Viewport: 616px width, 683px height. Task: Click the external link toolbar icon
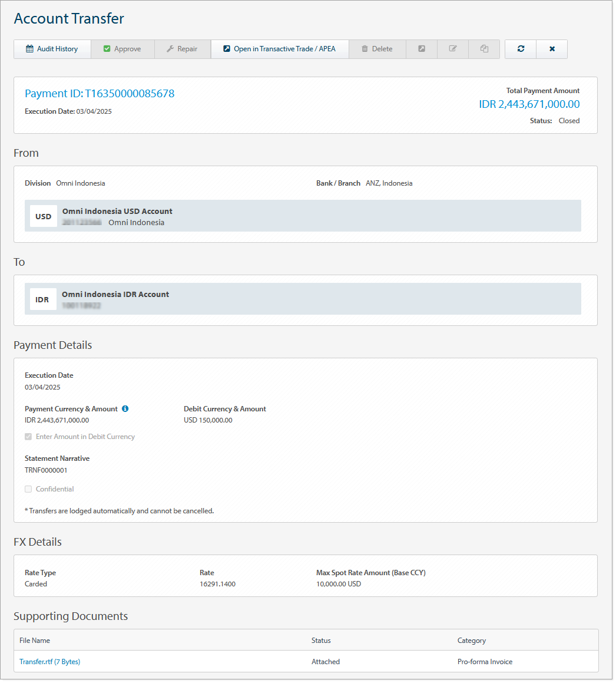(x=421, y=49)
